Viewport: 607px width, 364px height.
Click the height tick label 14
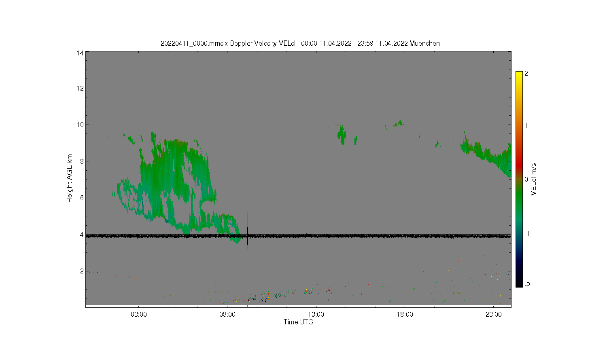pyautogui.click(x=80, y=53)
